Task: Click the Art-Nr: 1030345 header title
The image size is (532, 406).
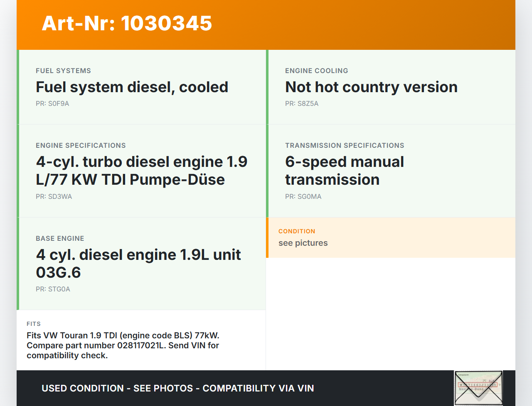Action: coord(127,23)
